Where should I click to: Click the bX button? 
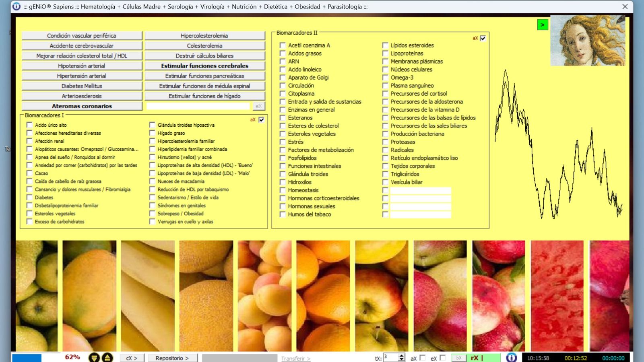tap(458, 358)
